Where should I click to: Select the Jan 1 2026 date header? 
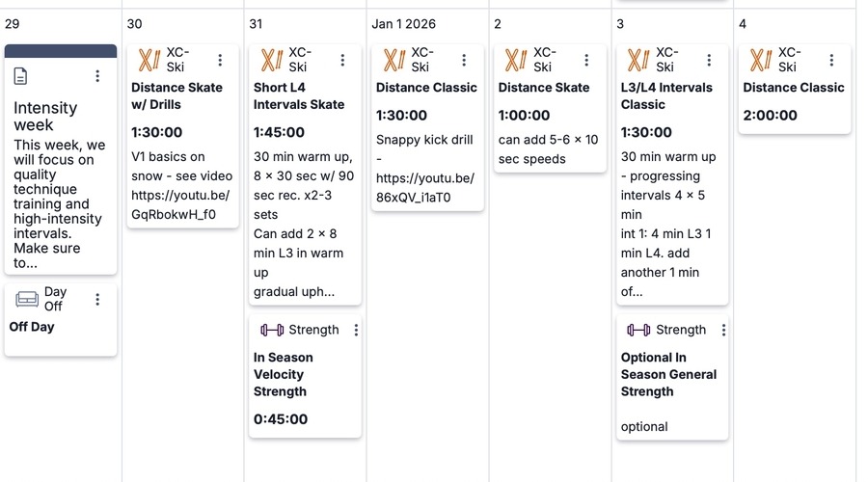(404, 24)
